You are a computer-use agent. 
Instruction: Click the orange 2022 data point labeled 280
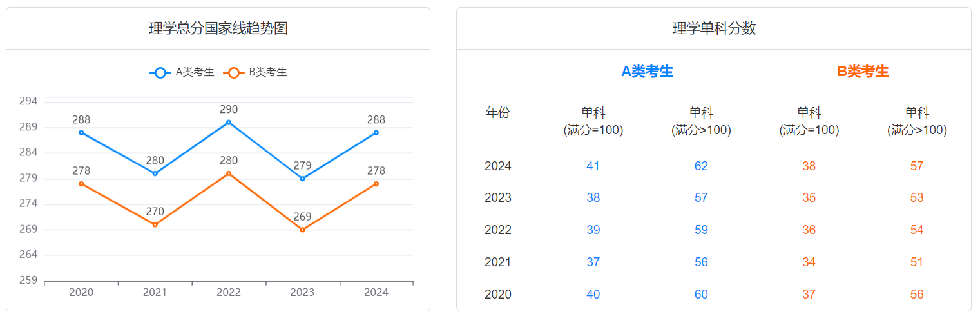click(229, 173)
